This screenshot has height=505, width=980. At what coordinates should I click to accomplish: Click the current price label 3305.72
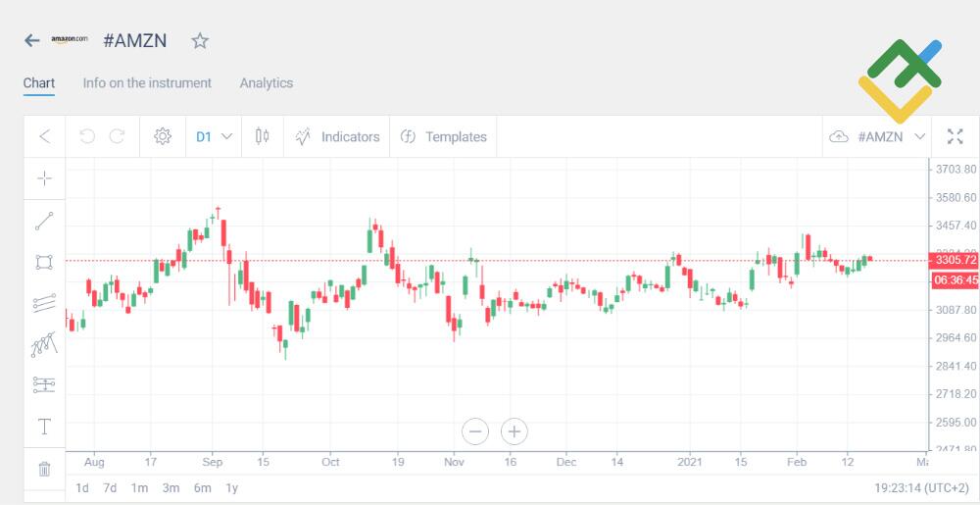[955, 260]
